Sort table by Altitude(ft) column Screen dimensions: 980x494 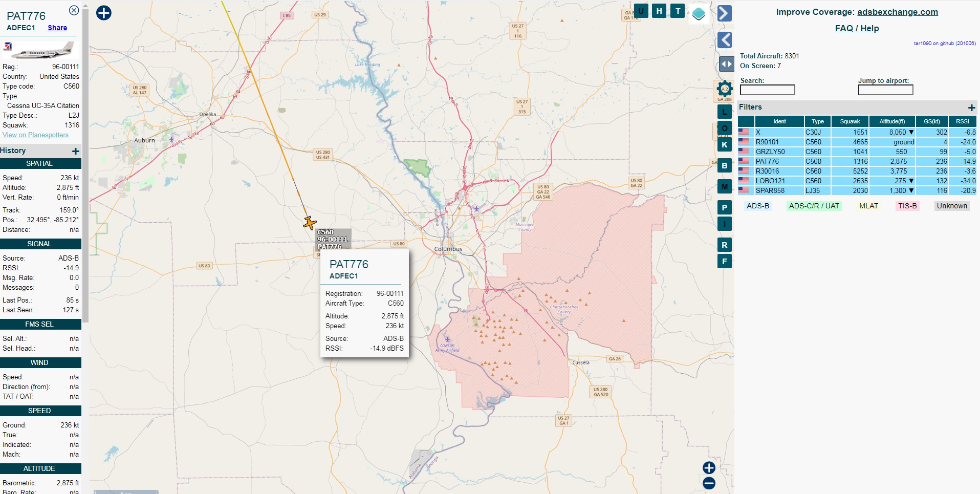click(x=892, y=121)
